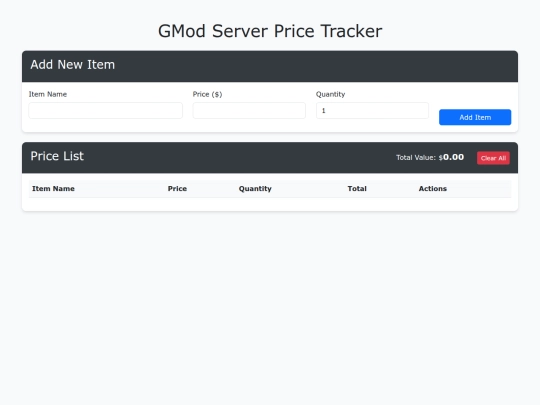
Task: Click the Add New Item heading
Action: [73, 65]
